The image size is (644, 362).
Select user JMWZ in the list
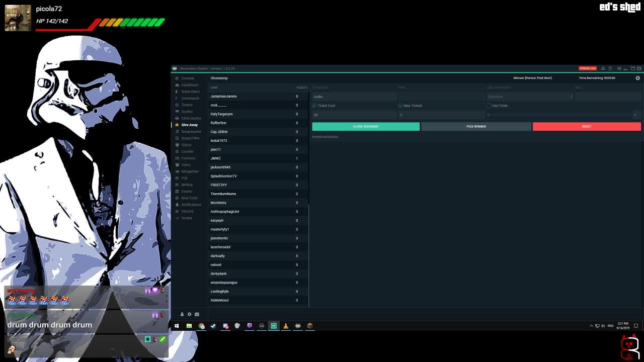tap(258, 158)
